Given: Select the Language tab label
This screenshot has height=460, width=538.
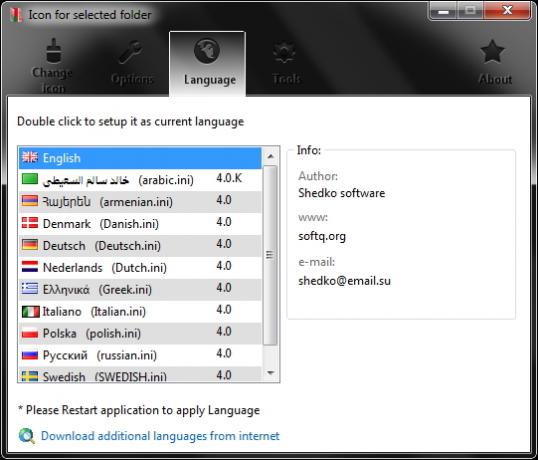Looking at the screenshot, I should [x=210, y=80].
